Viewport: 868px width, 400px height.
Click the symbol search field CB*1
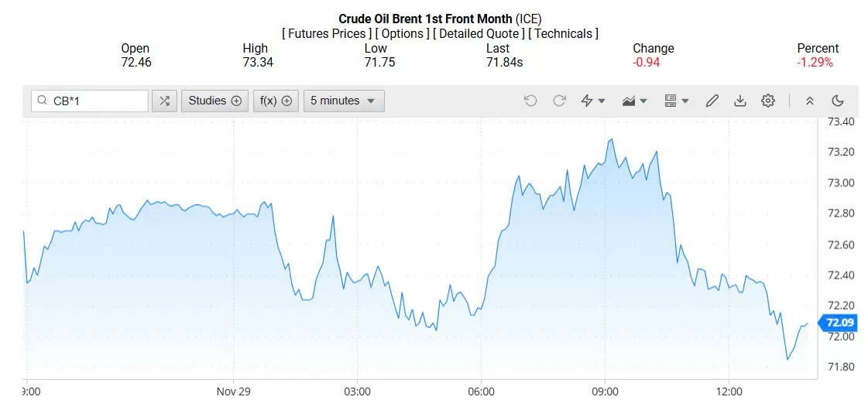[x=97, y=101]
